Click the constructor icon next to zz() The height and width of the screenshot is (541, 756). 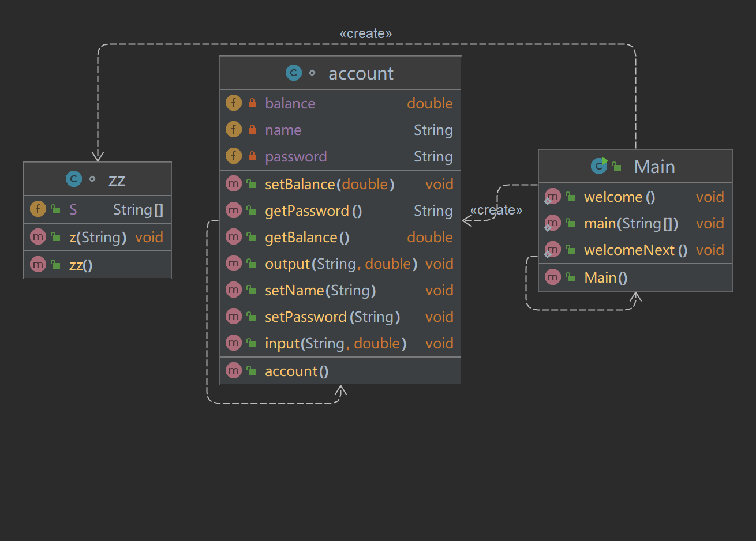pos(38,264)
